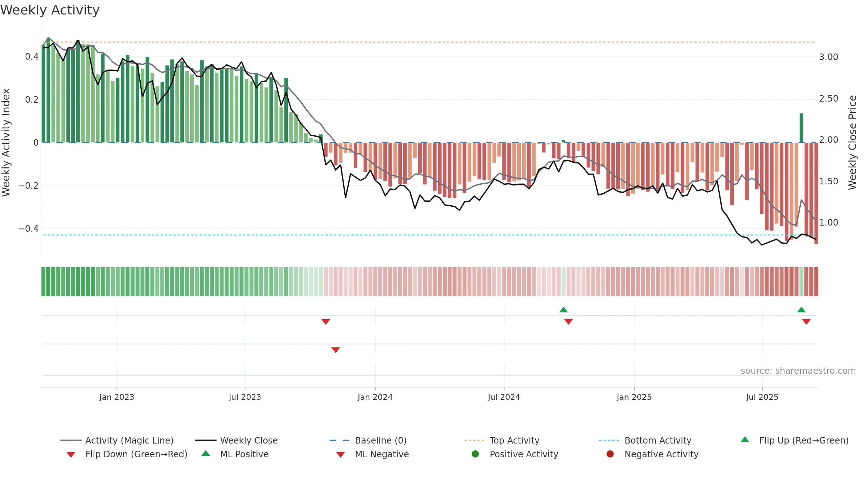
Task: Toggle the Weekly Close legend entry
Action: point(236,440)
